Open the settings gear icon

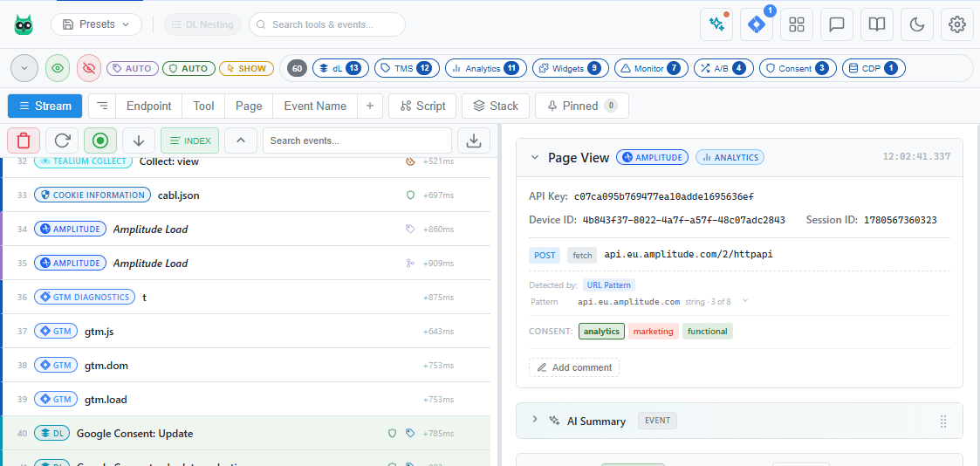coord(957,24)
